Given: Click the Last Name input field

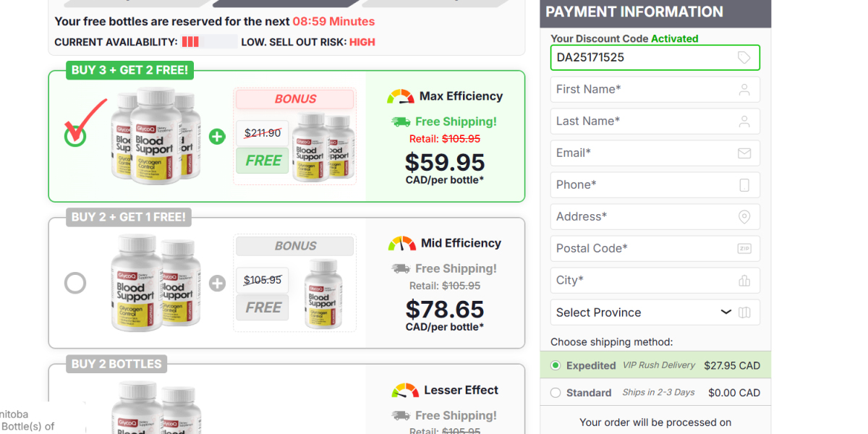Looking at the screenshot, I should tap(655, 122).
